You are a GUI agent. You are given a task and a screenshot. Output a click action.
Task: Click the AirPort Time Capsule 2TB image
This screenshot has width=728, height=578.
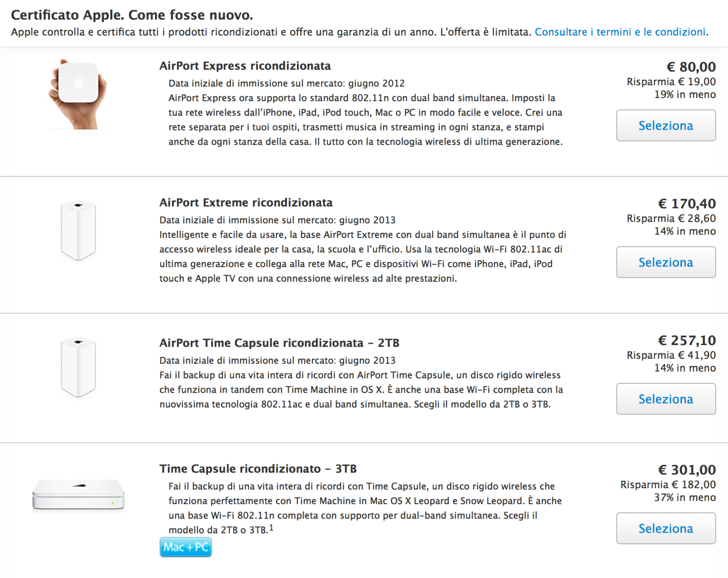click(78, 366)
